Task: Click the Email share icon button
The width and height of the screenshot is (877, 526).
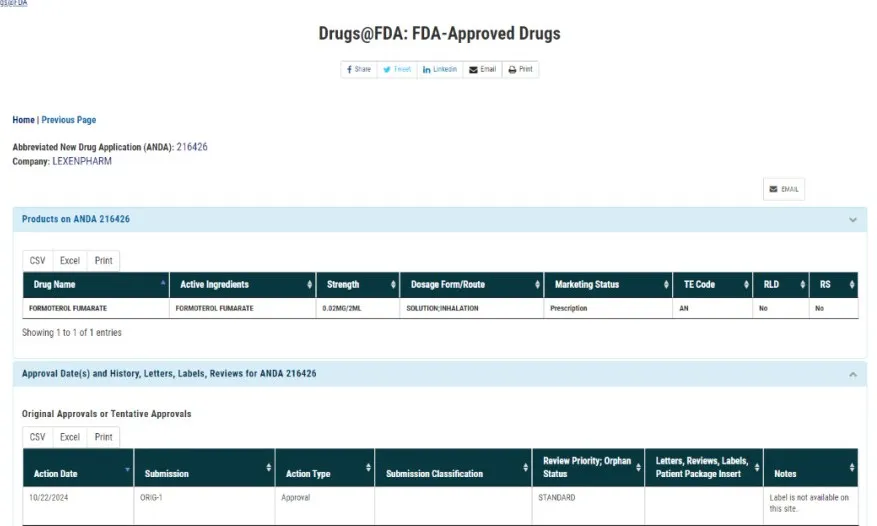Action: click(482, 70)
